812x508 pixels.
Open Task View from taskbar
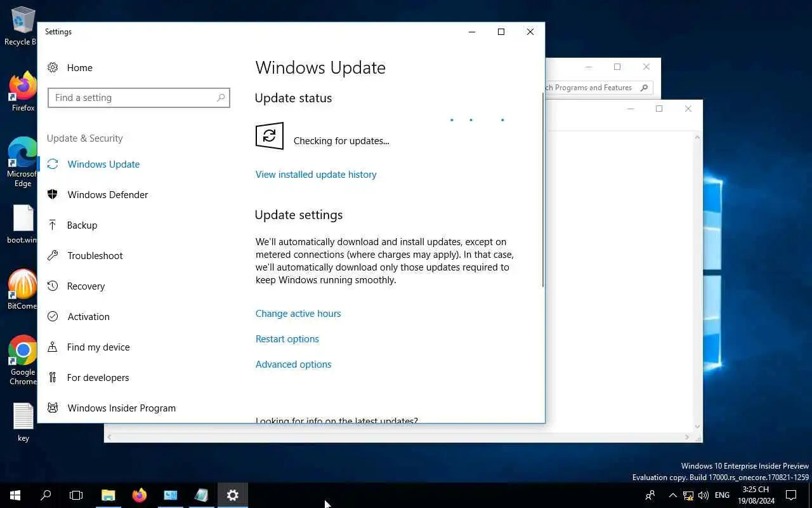[x=76, y=495]
